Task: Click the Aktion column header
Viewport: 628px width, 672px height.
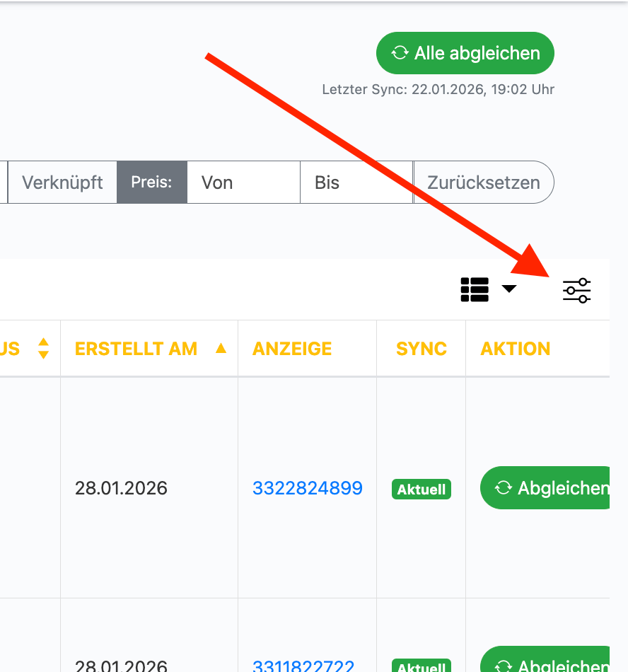Action: [516, 349]
